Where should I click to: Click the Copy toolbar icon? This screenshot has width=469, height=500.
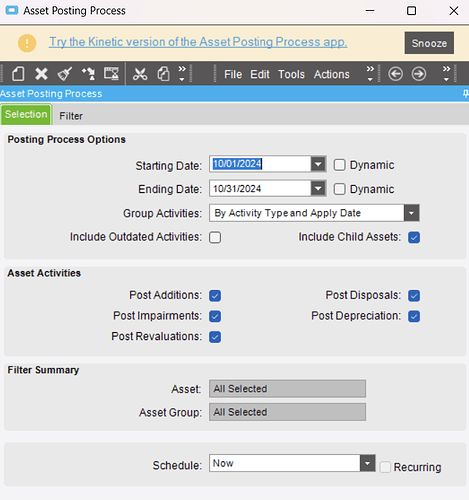(163, 74)
